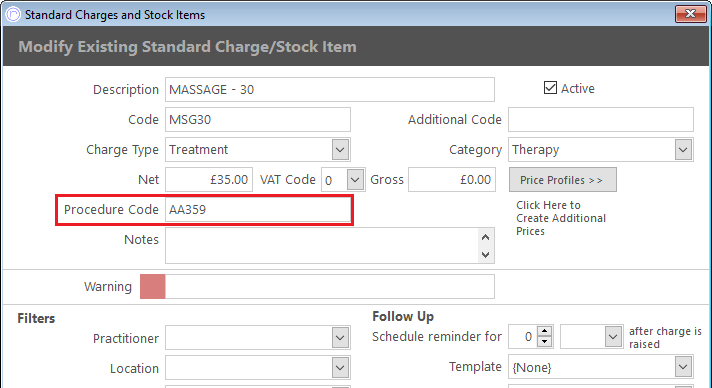Click the Procedure Code field
This screenshot has height=388, width=712.
[258, 209]
